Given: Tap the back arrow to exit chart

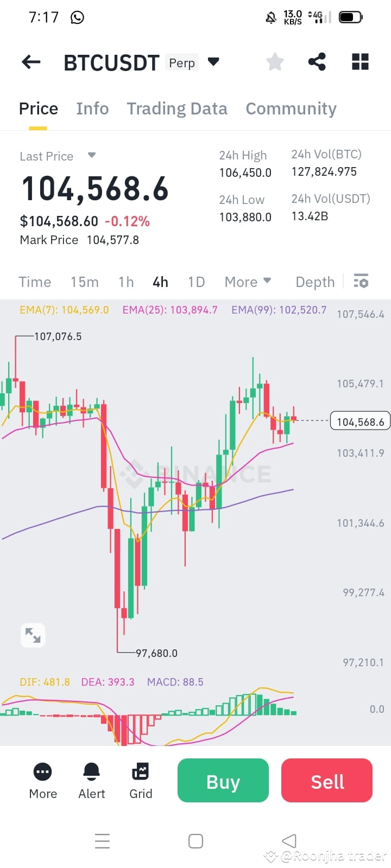Looking at the screenshot, I should 30,62.
